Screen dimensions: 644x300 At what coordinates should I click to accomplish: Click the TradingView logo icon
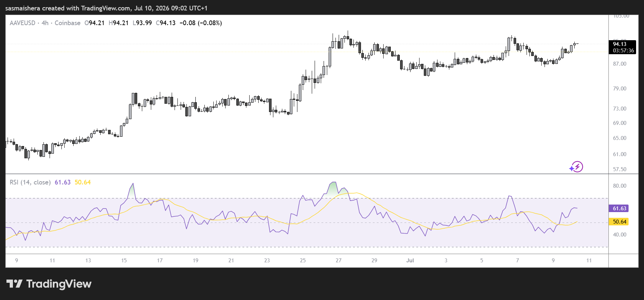[x=14, y=284]
